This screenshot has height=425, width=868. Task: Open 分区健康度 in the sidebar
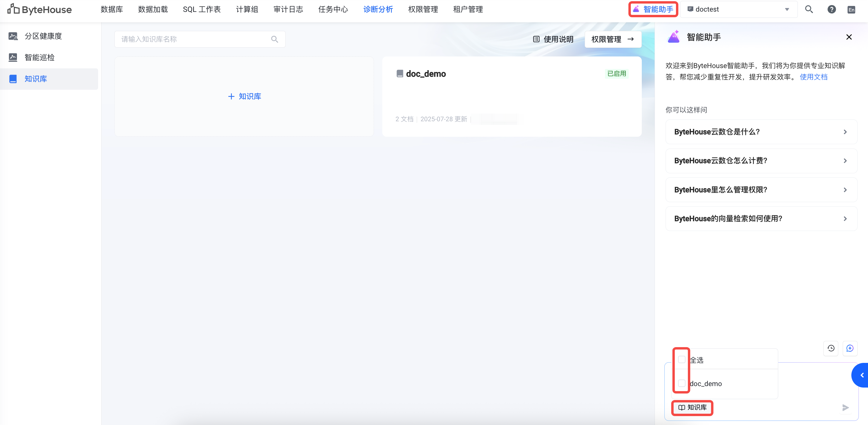43,36
